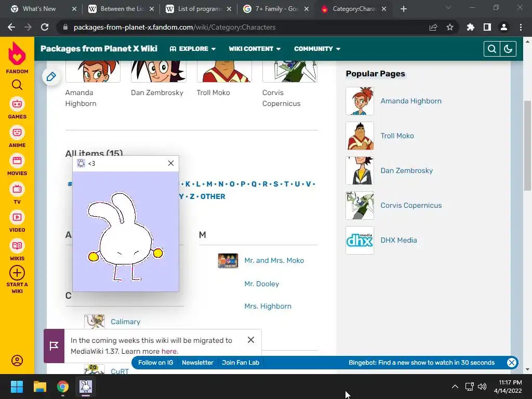Reload the current page
This screenshot has height=399, width=532.
coord(45,27)
